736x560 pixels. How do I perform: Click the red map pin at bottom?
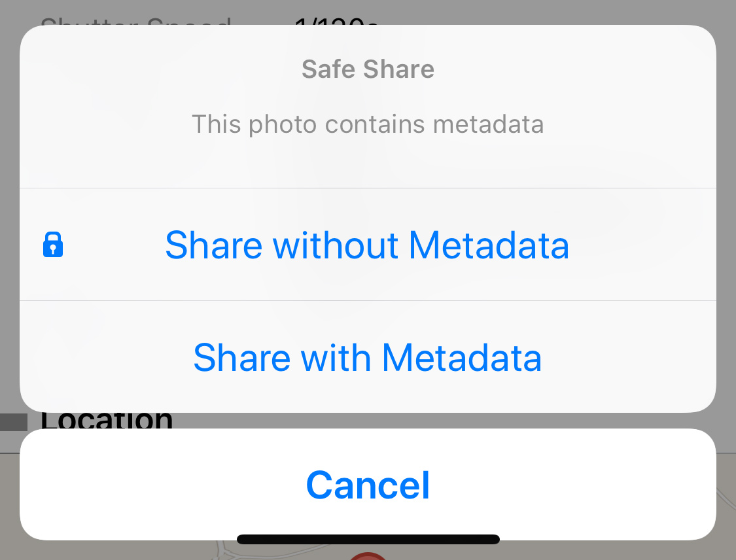click(368, 556)
